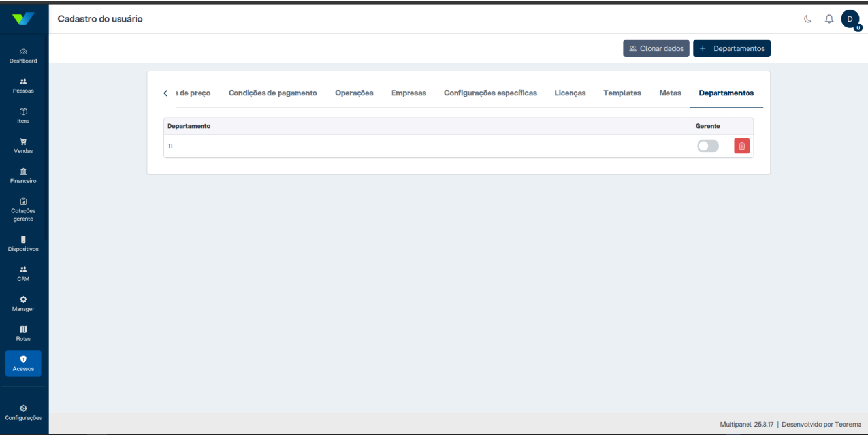Open Pessoas in the sidebar
868x435 pixels.
(24, 86)
